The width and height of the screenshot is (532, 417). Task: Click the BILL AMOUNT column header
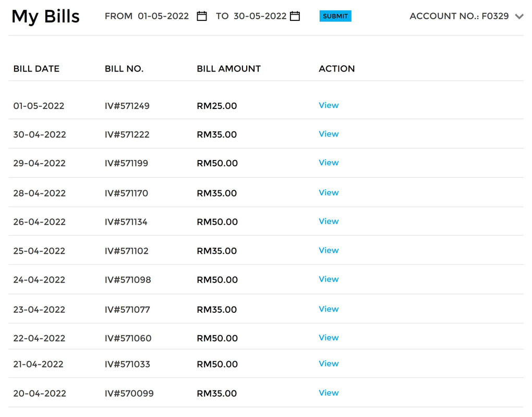[228, 69]
